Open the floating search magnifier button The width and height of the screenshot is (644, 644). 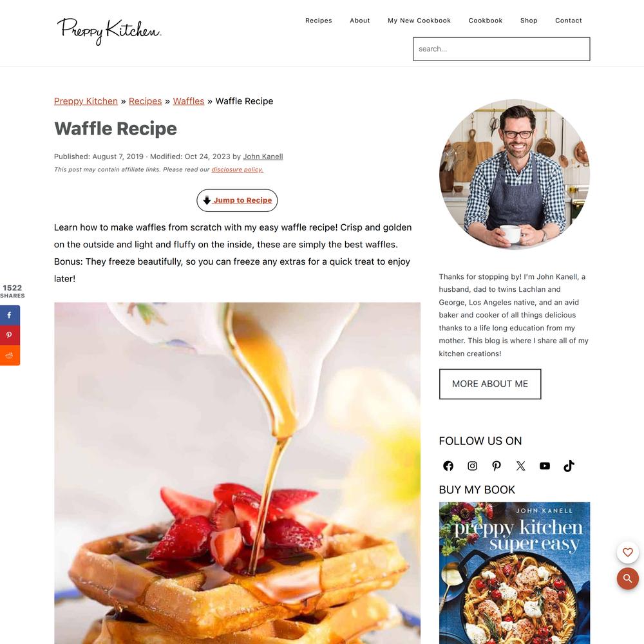[627, 578]
